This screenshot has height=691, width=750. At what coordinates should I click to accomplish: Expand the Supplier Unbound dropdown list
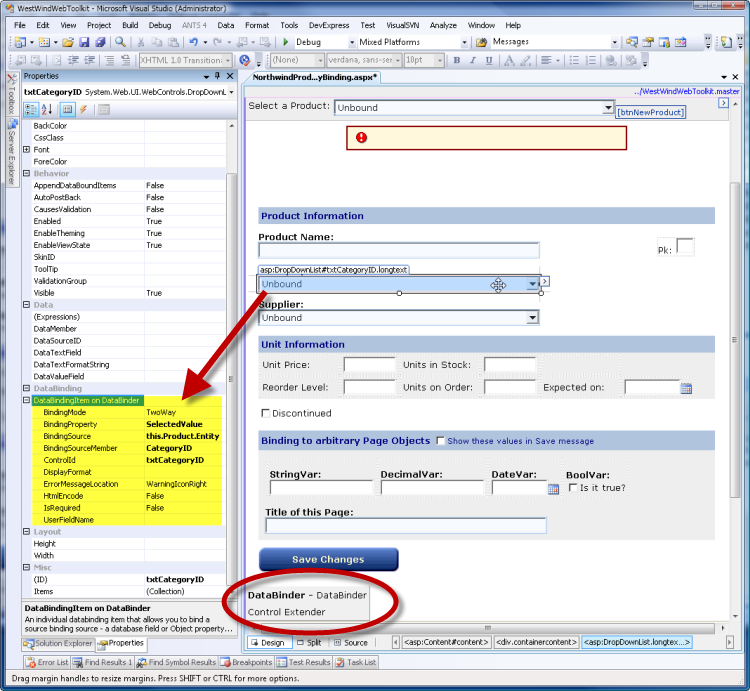(532, 318)
